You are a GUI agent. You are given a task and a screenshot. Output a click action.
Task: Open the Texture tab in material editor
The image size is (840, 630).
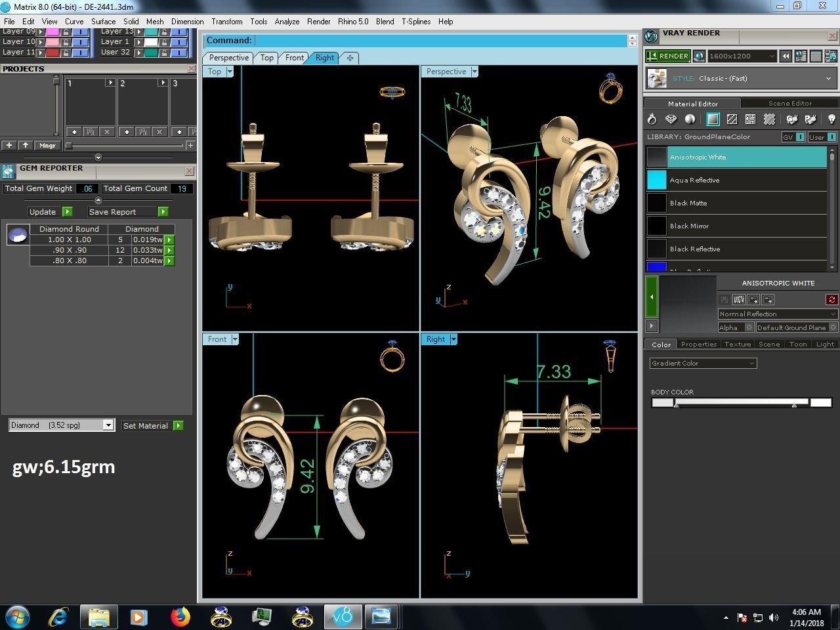pyautogui.click(x=737, y=344)
